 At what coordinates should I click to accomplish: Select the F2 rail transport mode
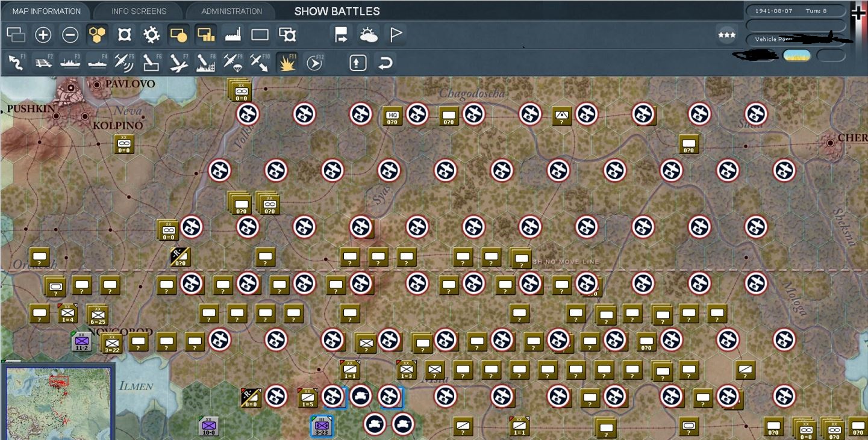point(43,62)
